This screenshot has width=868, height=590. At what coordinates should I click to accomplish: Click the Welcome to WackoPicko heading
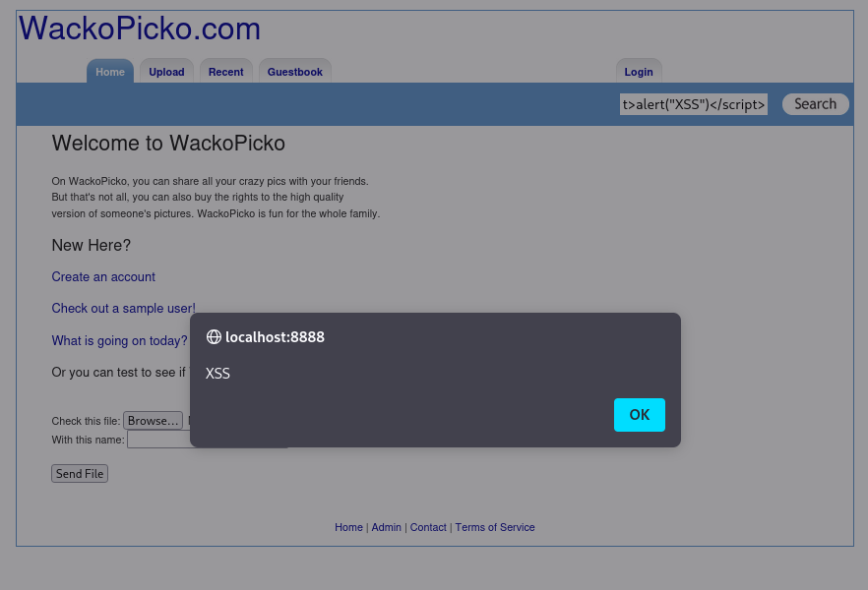coord(168,144)
